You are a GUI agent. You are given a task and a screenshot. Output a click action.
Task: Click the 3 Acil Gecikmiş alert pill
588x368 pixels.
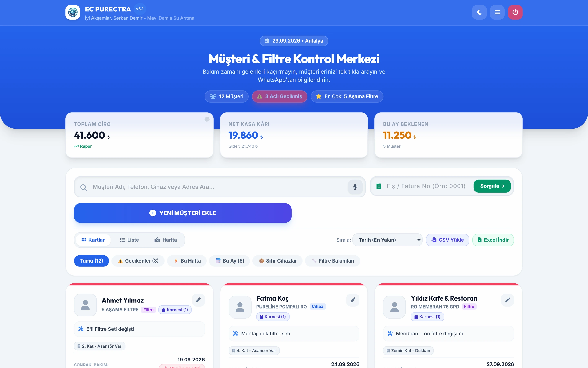pyautogui.click(x=280, y=97)
